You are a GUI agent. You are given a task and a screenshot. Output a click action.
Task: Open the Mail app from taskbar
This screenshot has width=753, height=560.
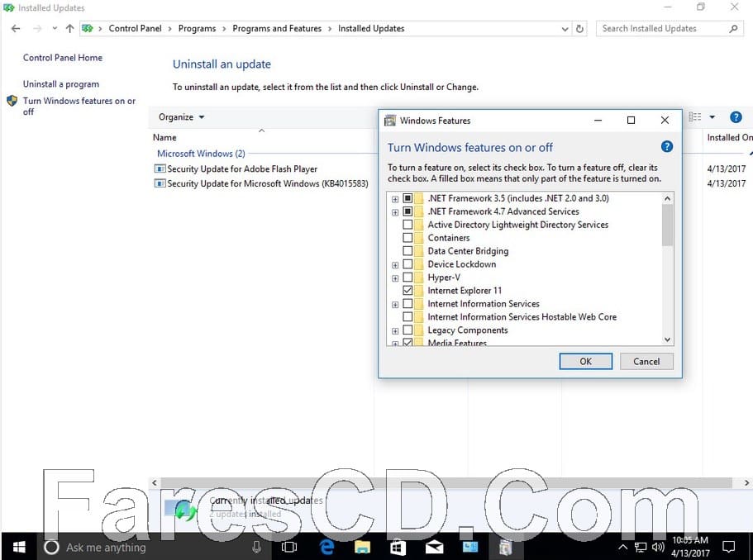(434, 547)
